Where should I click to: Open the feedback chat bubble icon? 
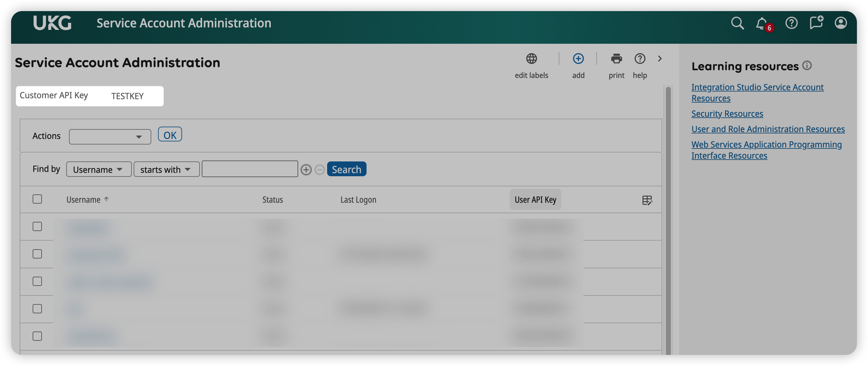[x=816, y=23]
